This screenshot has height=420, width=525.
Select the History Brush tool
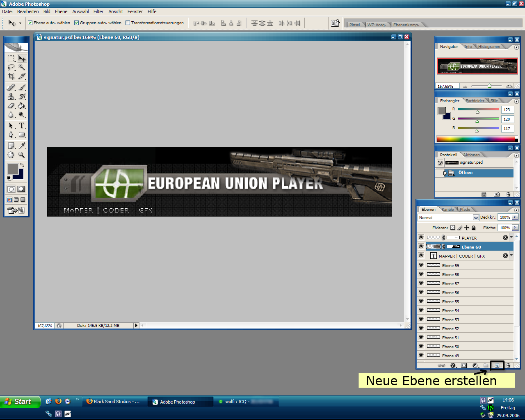click(x=22, y=96)
